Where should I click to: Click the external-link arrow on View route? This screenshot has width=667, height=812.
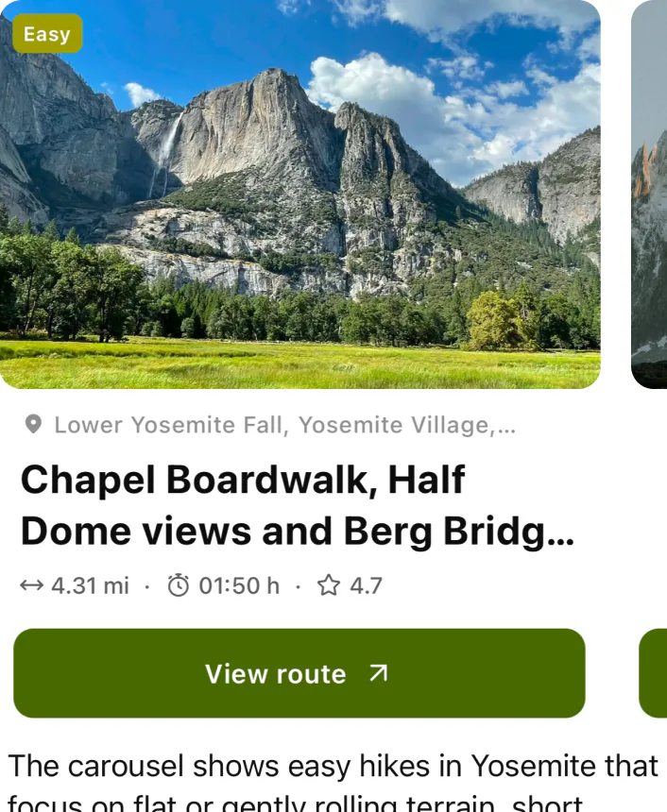tap(377, 673)
